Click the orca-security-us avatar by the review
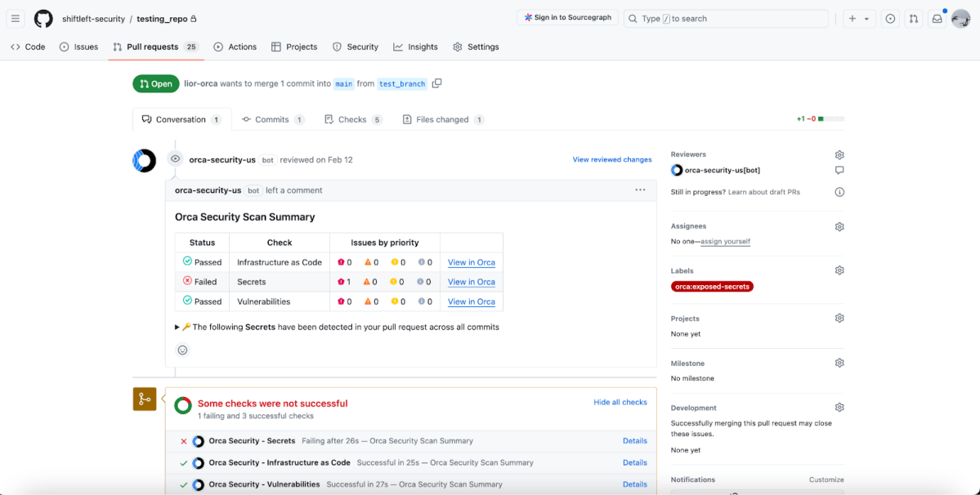This screenshot has height=495, width=980. click(x=145, y=160)
